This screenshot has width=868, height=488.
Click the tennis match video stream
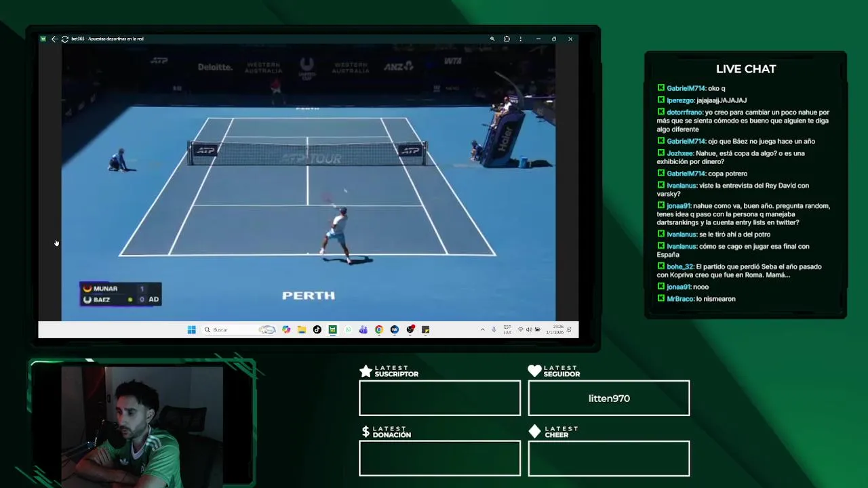click(x=309, y=182)
